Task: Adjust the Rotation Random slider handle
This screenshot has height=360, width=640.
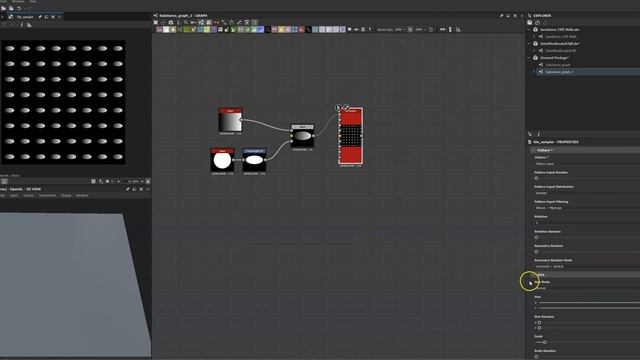Action: pyautogui.click(x=536, y=237)
